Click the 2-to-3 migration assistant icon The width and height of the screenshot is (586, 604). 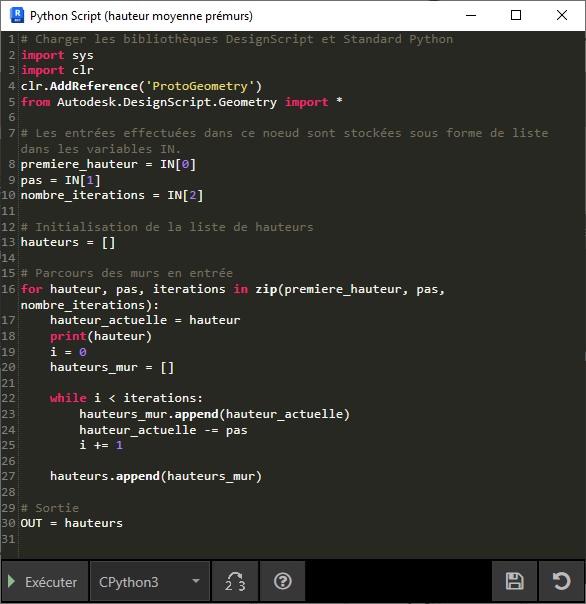coord(235,582)
